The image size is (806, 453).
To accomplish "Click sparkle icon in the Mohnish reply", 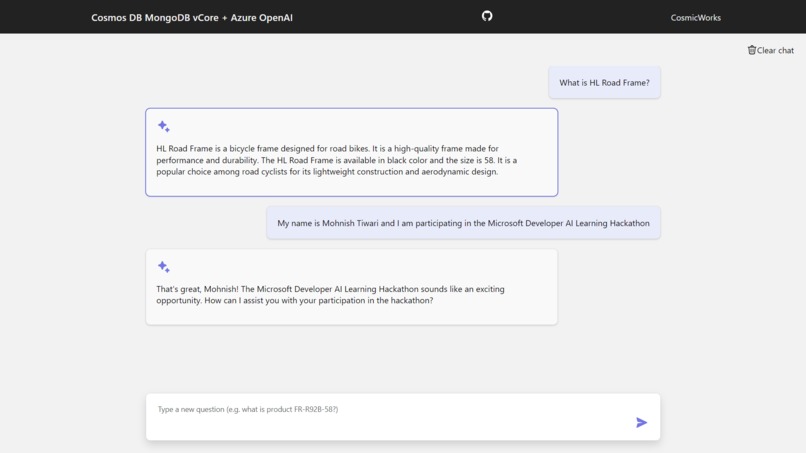I will click(x=163, y=266).
